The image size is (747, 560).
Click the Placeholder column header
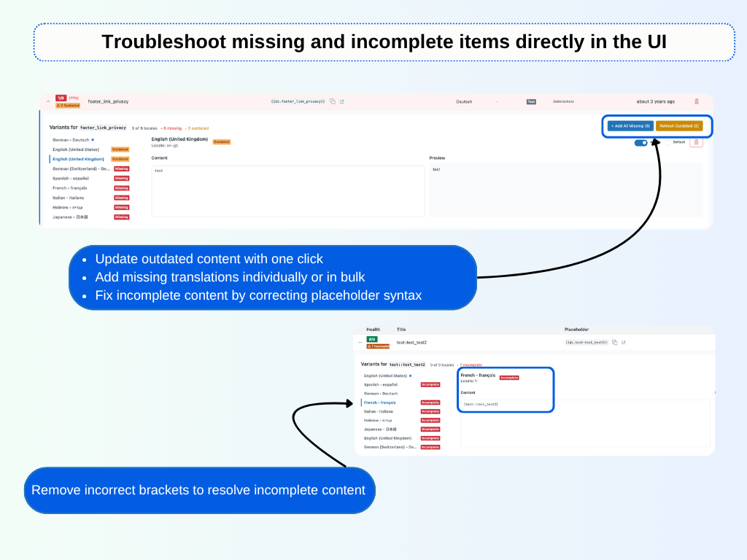tap(576, 330)
